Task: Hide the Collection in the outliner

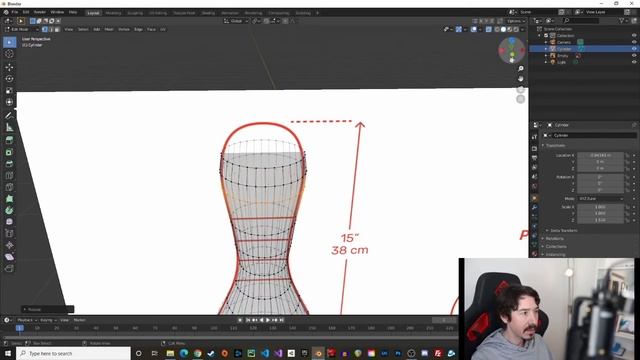Action: point(634,36)
